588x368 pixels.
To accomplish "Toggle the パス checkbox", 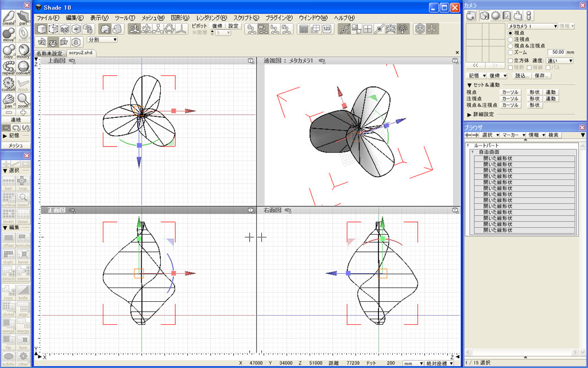I will click(548, 68).
